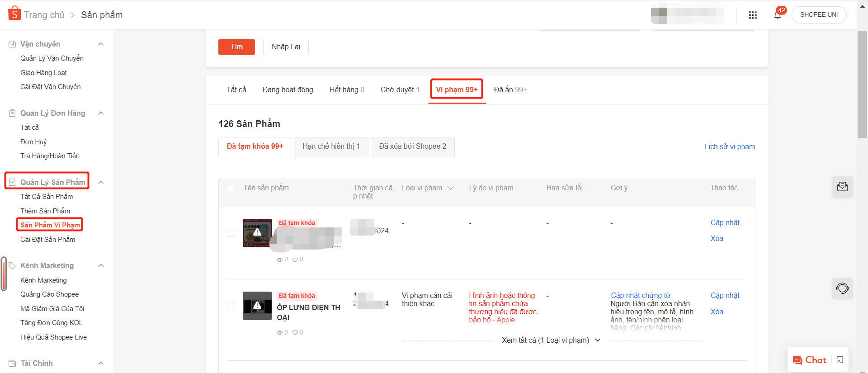Screen dimensions: 868x373
Task: Switch to the Hết hàng tab
Action: (347, 90)
